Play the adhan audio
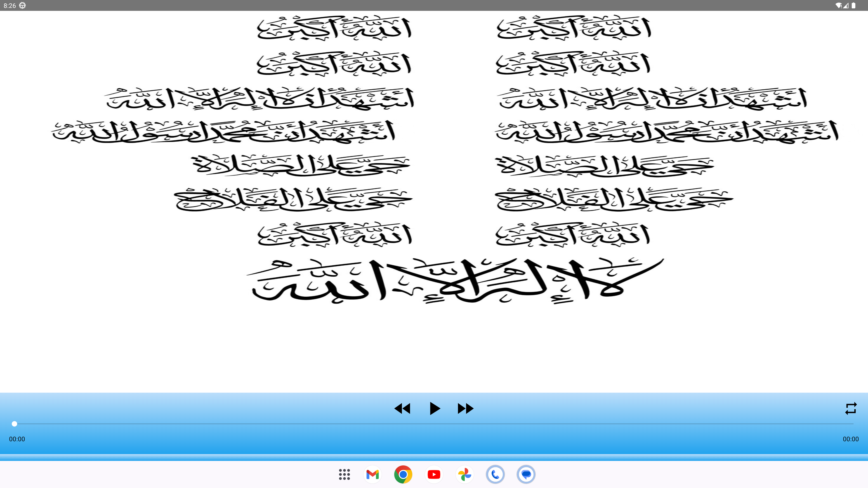 435,408
